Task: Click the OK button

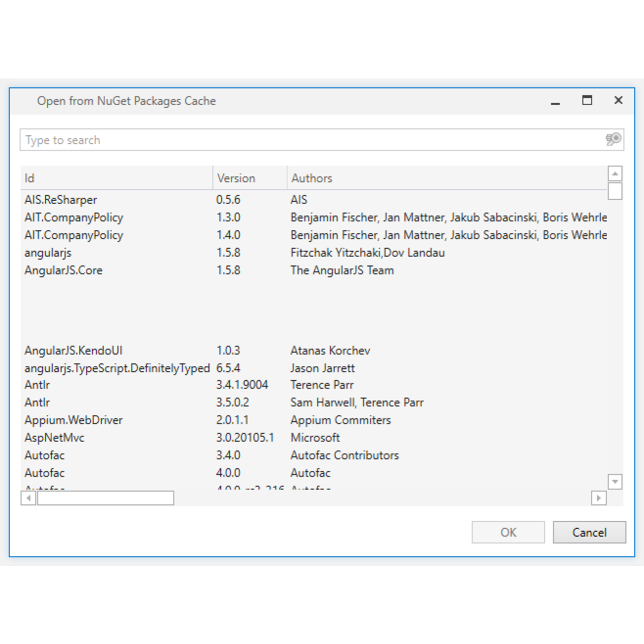Action: [x=508, y=532]
